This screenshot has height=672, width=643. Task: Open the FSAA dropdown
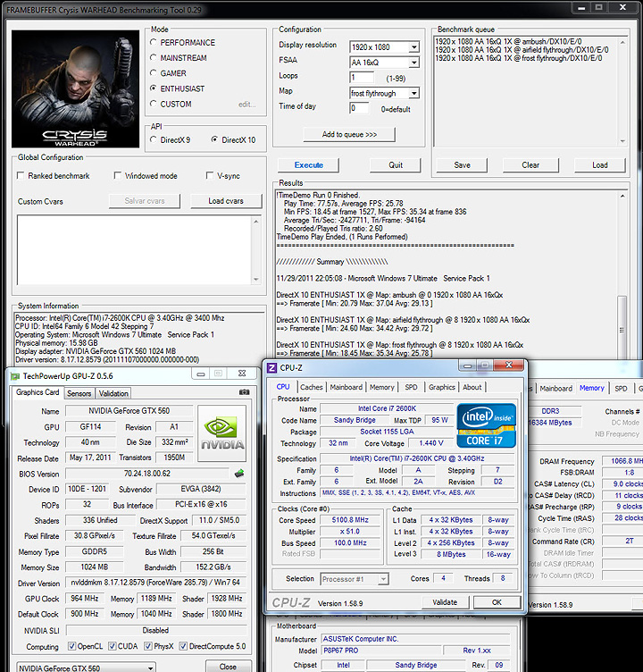(413, 63)
